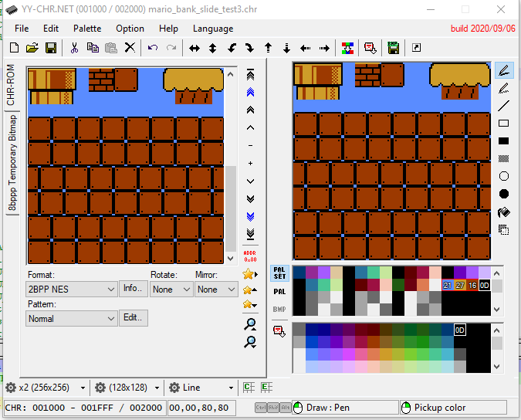Open the Format 2BPP NES dropdown
The height and width of the screenshot is (420, 521).
pyautogui.click(x=72, y=290)
